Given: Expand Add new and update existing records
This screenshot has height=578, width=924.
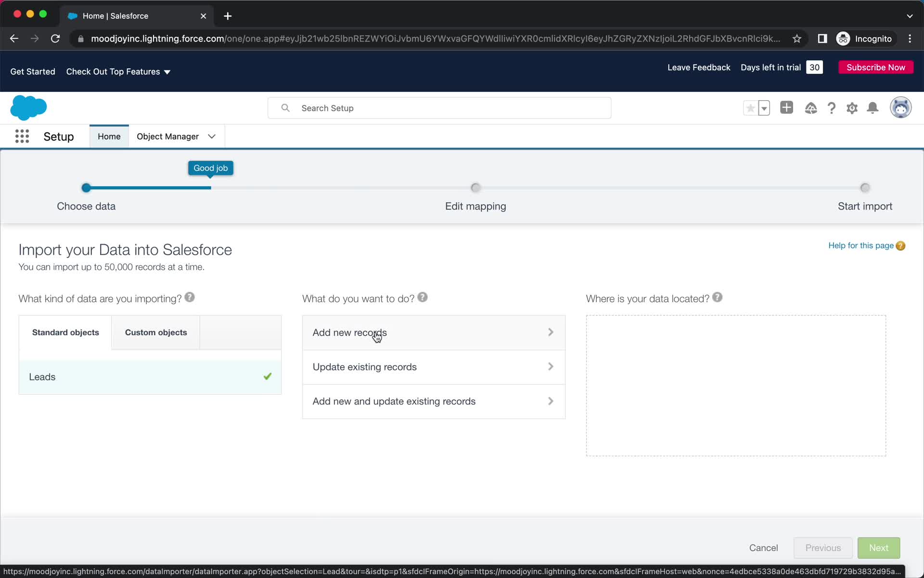Looking at the screenshot, I should [434, 401].
